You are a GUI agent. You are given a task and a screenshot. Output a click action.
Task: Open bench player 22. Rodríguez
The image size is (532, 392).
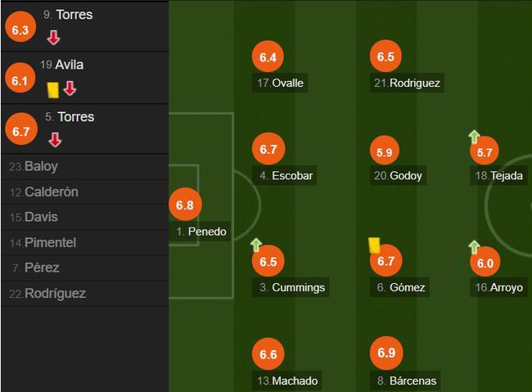pos(85,294)
